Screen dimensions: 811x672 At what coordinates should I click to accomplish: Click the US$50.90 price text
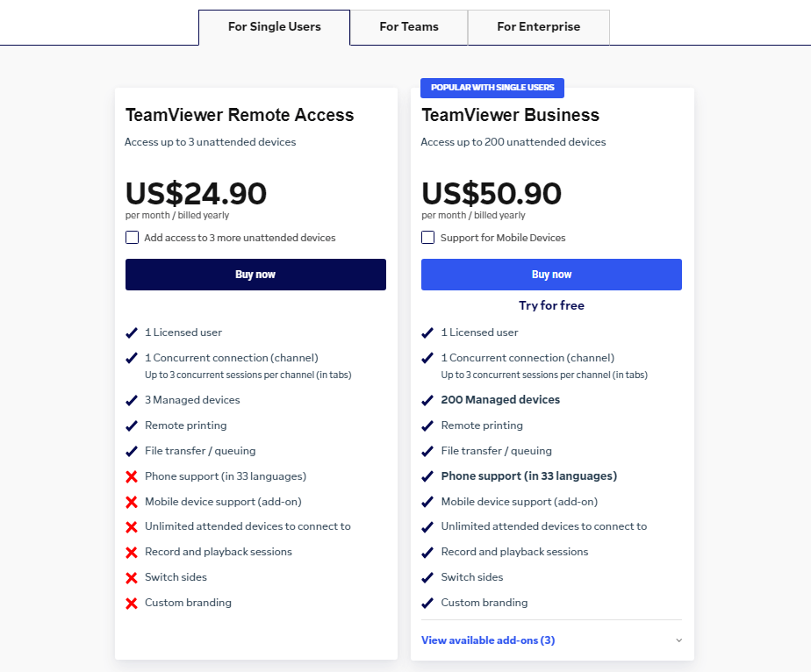click(x=492, y=194)
